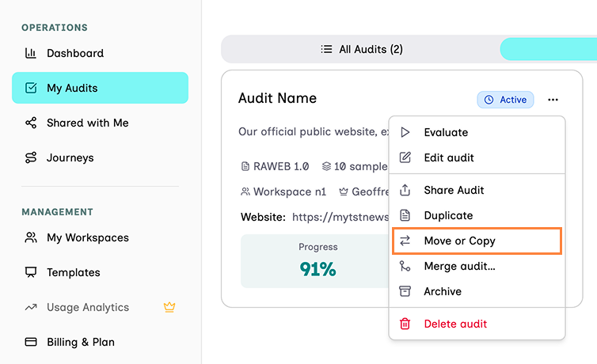Click the Templates presentation icon
Viewport: 597px width, 364px height.
tap(31, 272)
